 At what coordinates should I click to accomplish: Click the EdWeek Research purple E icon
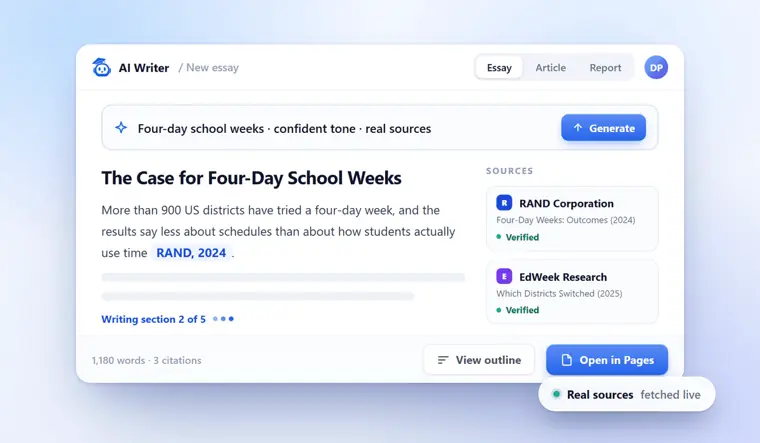[504, 276]
